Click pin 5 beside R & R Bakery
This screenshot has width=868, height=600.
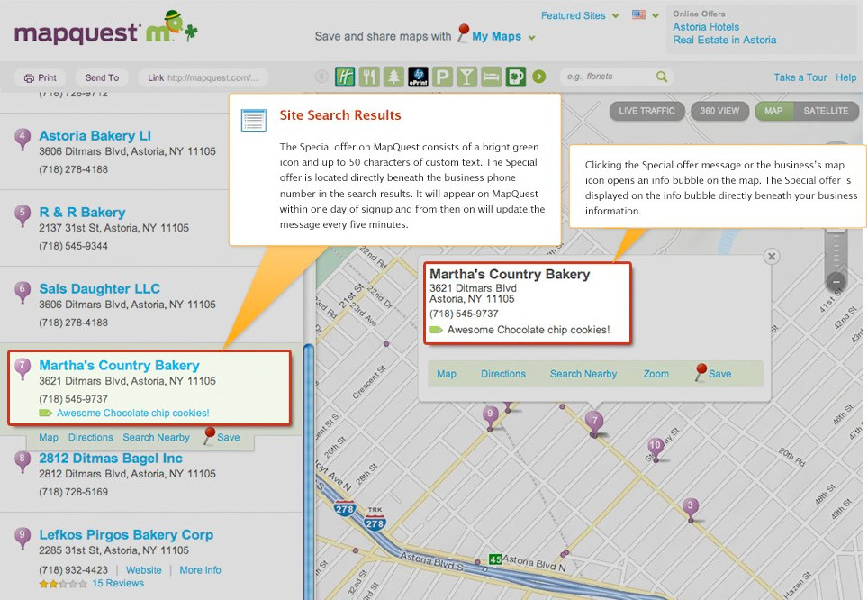[23, 215]
